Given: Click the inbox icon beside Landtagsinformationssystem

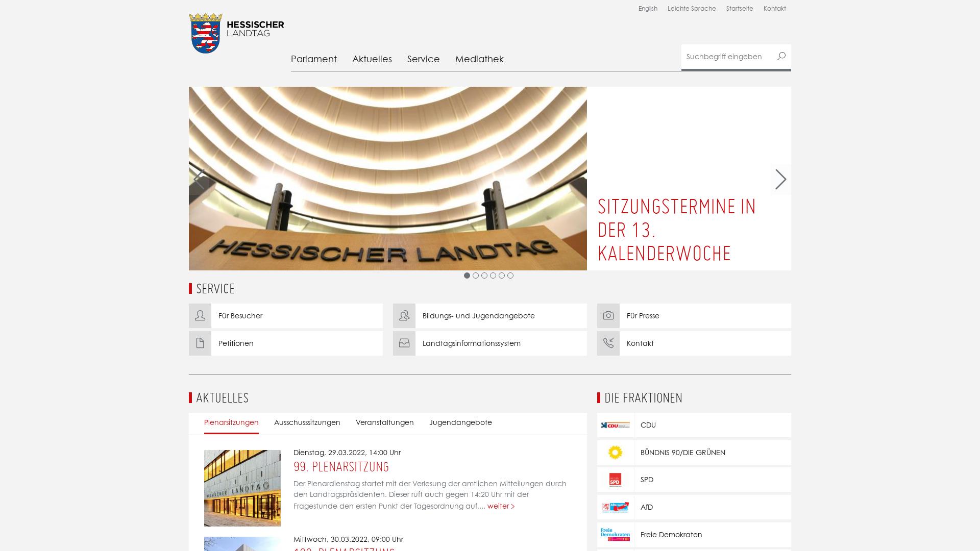Looking at the screenshot, I should (404, 343).
